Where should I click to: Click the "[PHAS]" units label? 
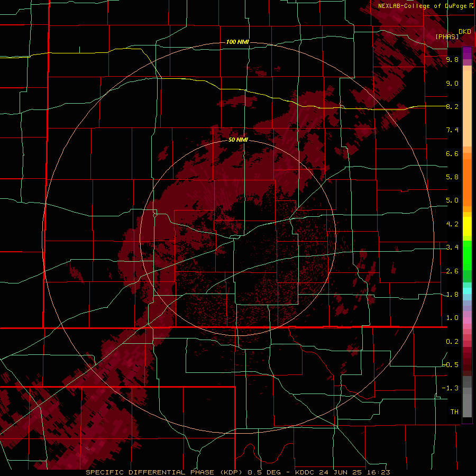tap(447, 37)
